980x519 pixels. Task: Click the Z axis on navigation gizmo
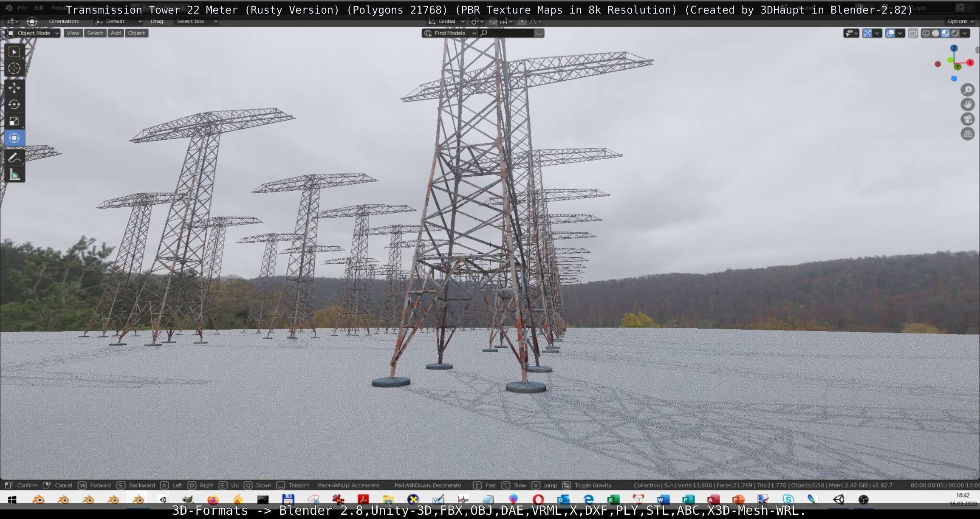click(954, 48)
